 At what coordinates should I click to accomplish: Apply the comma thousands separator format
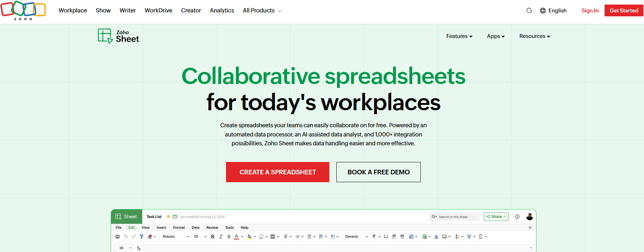click(386, 237)
